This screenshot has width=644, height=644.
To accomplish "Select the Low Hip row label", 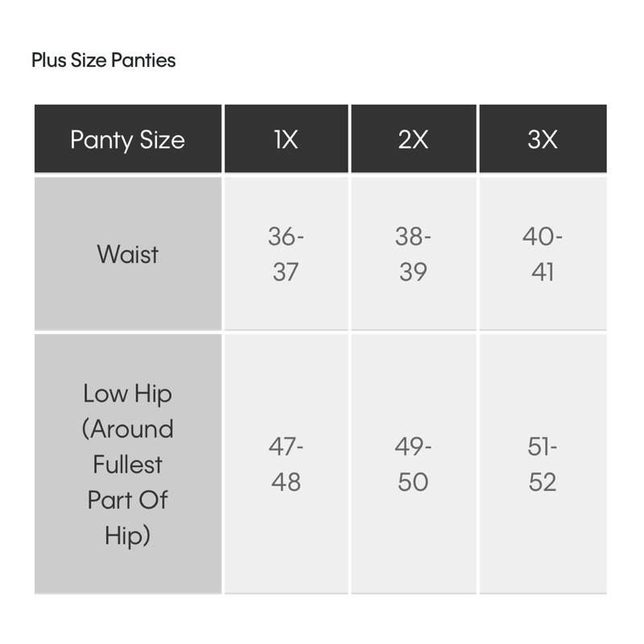I will pos(128,464).
